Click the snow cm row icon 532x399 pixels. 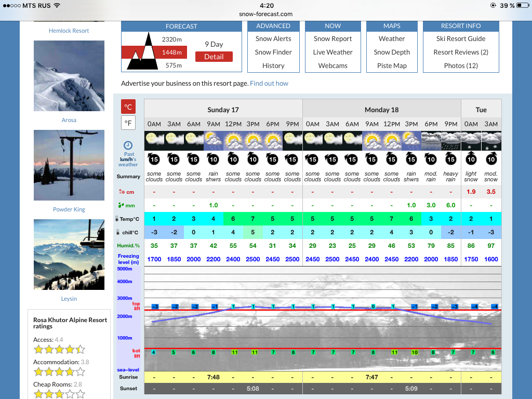(122, 192)
